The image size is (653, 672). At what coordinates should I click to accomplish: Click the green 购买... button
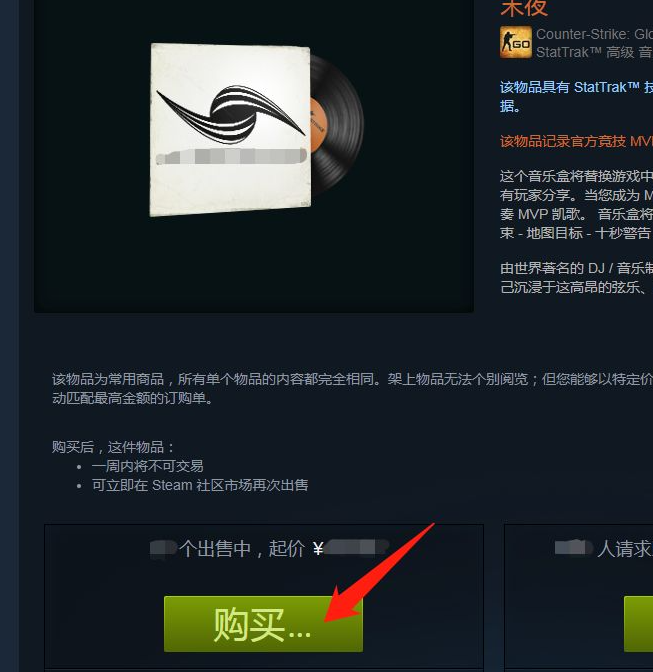263,624
